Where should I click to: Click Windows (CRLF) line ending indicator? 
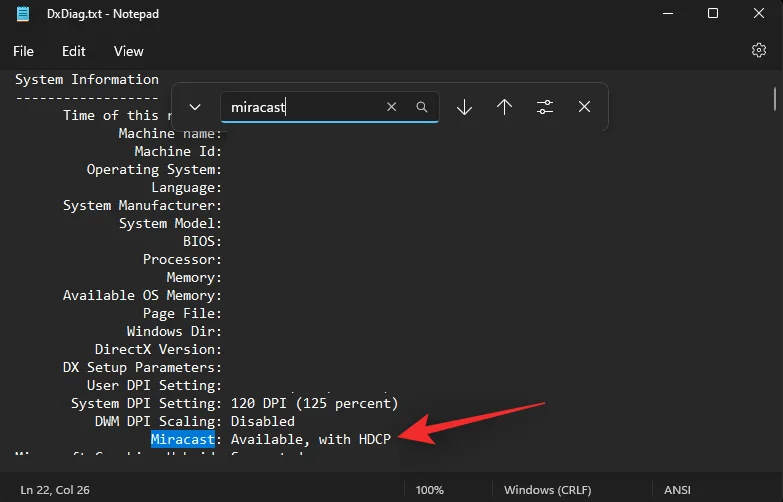click(547, 490)
